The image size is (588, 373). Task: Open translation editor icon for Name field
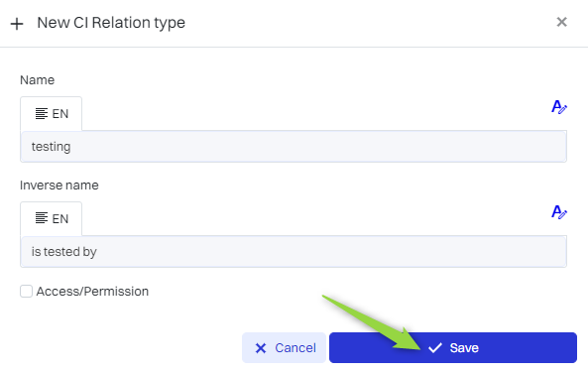pos(559,107)
